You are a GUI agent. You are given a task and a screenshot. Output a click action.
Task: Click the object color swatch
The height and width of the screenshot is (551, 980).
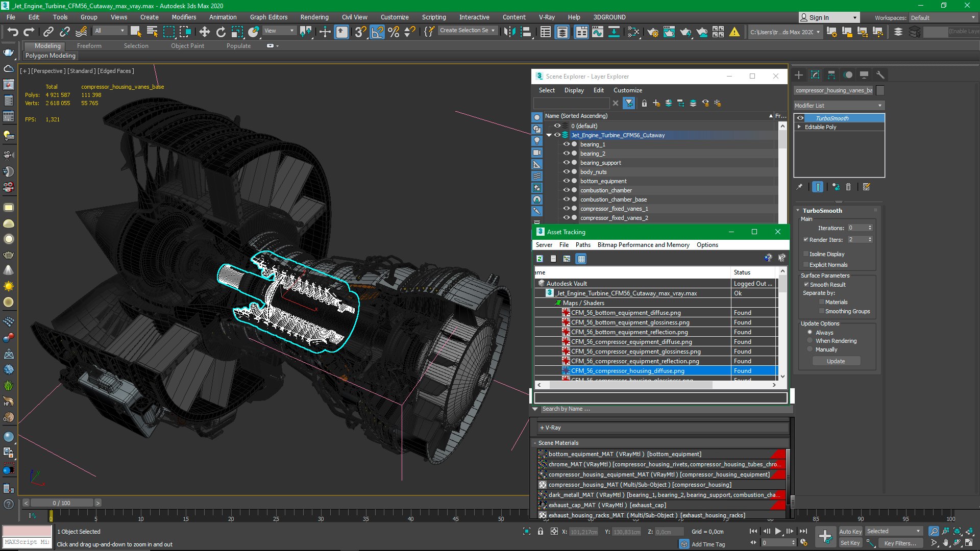[880, 90]
